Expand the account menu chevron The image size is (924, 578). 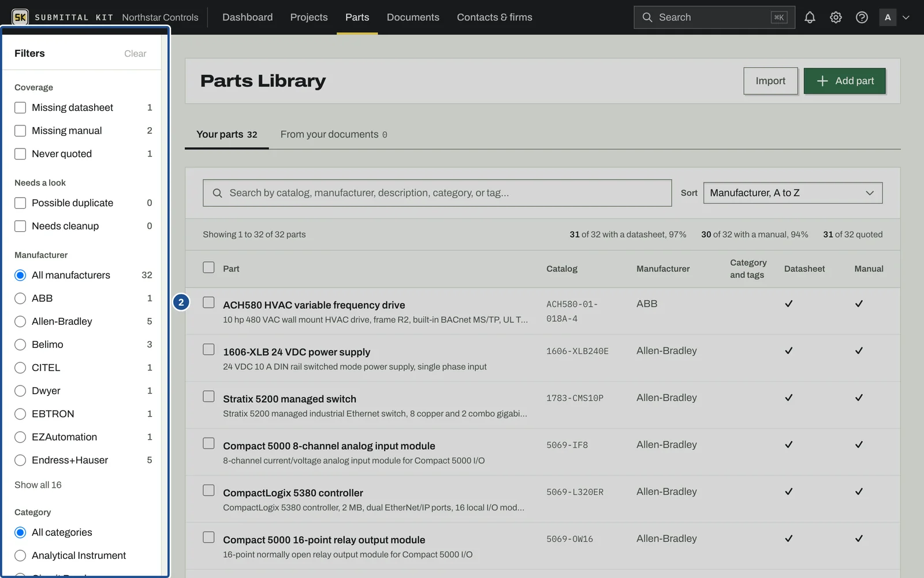pos(906,17)
